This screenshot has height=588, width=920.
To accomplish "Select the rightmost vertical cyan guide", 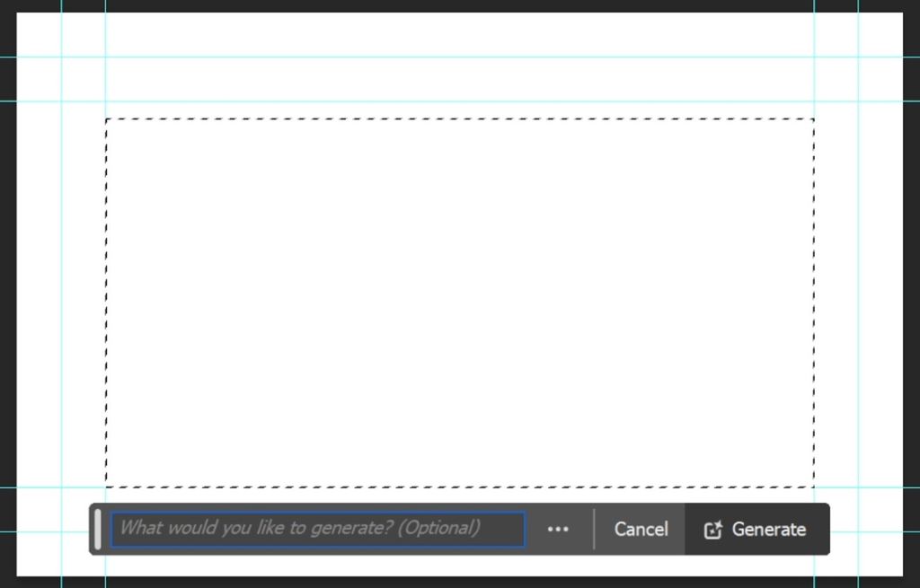I will [x=858, y=294].
